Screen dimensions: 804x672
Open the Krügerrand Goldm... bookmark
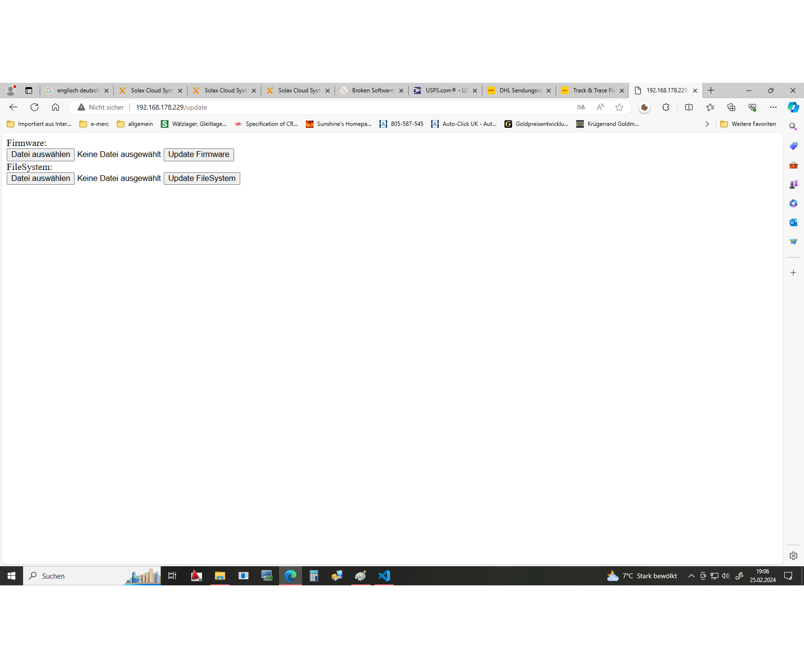tap(608, 124)
